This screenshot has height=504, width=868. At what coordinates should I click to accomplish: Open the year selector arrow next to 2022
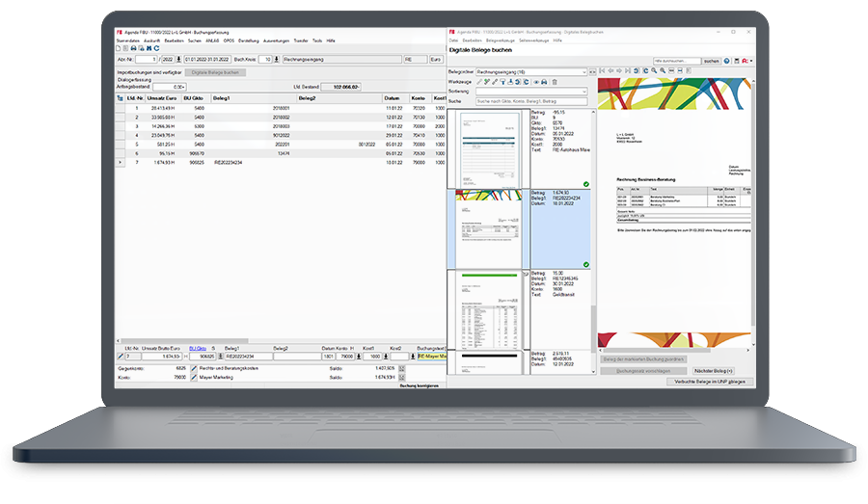pyautogui.click(x=178, y=59)
